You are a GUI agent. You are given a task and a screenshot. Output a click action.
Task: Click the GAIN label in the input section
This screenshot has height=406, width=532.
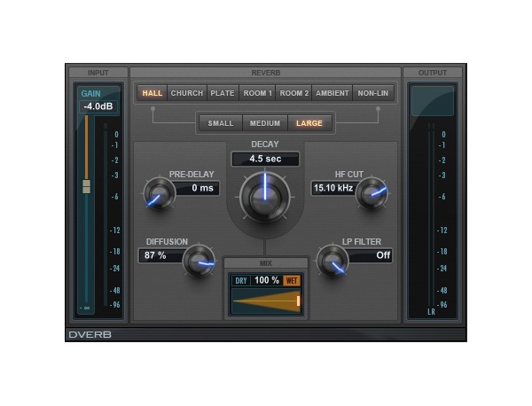pyautogui.click(x=90, y=94)
